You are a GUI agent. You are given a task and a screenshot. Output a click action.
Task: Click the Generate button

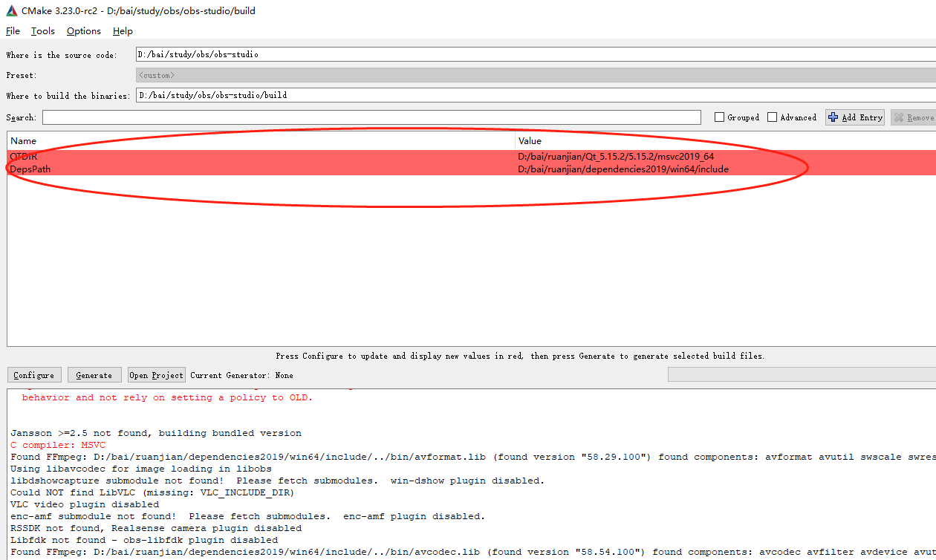tap(94, 375)
